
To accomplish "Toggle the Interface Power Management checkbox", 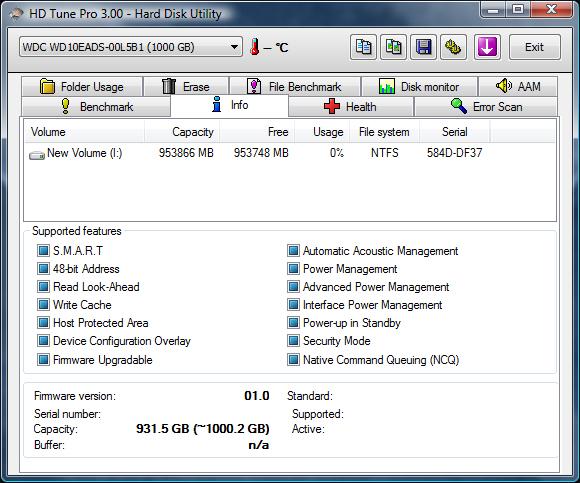I will pos(293,305).
